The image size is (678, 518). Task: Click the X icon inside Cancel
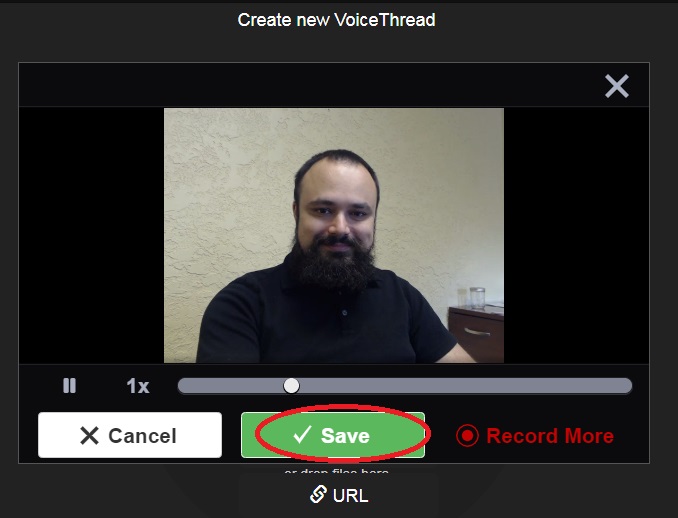coord(90,435)
